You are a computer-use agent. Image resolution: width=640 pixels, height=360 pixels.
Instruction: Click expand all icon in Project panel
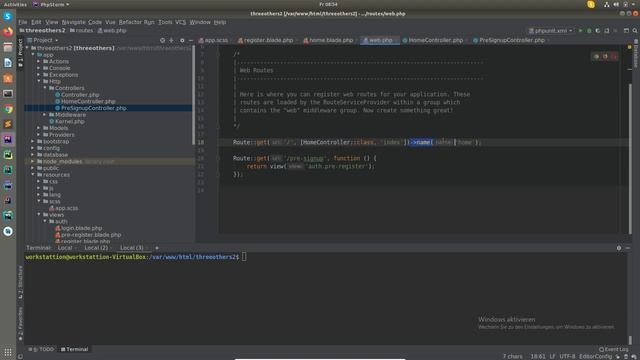[171, 40]
